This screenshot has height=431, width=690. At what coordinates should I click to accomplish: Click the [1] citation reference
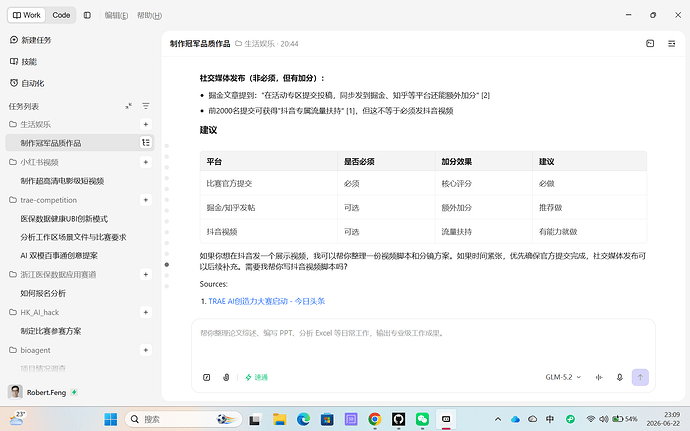click(x=351, y=111)
